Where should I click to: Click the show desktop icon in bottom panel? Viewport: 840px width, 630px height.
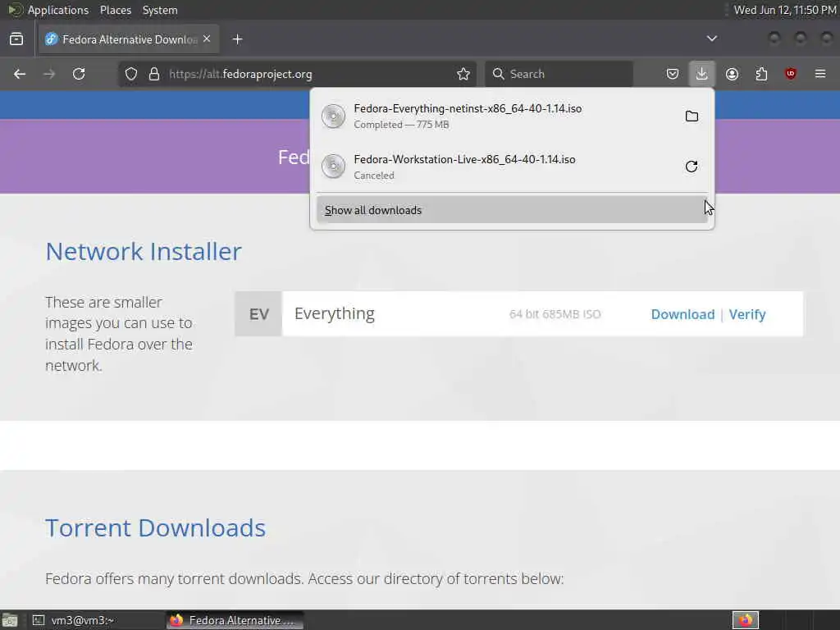pyautogui.click(x=10, y=620)
